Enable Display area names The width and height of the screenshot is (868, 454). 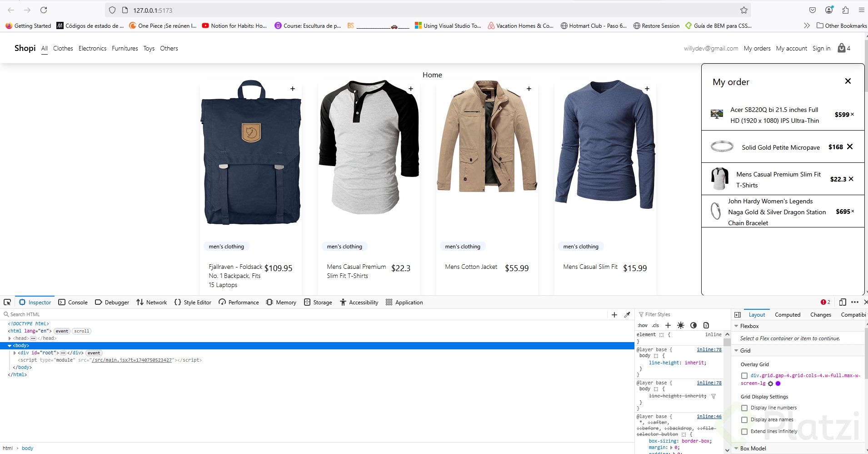(x=744, y=420)
